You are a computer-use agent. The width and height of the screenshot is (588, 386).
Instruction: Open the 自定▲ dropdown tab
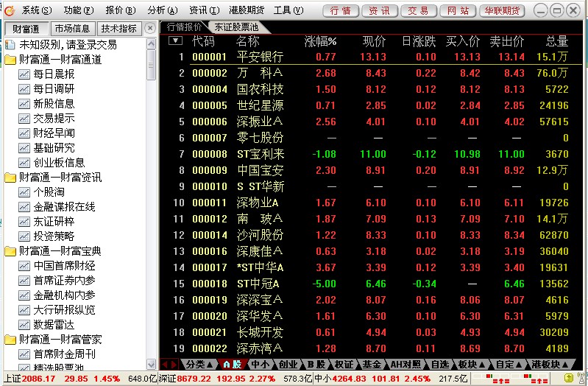pyautogui.click(x=509, y=364)
